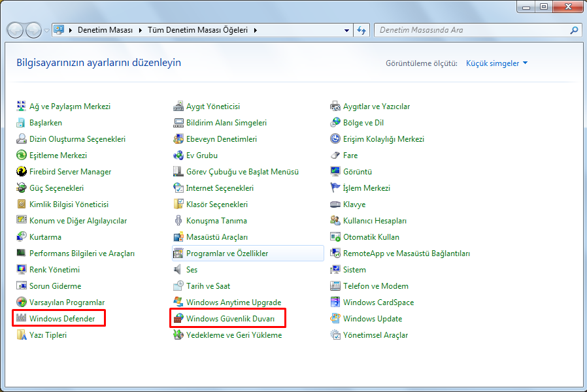The width and height of the screenshot is (587, 392).
Task: Open the Telefon ve Modem link
Action: (375, 286)
